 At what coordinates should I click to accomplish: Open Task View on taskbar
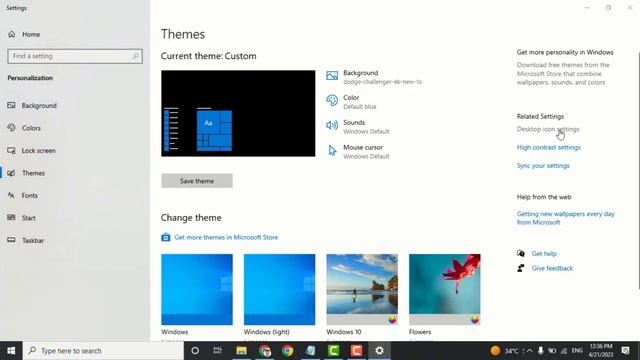218,351
